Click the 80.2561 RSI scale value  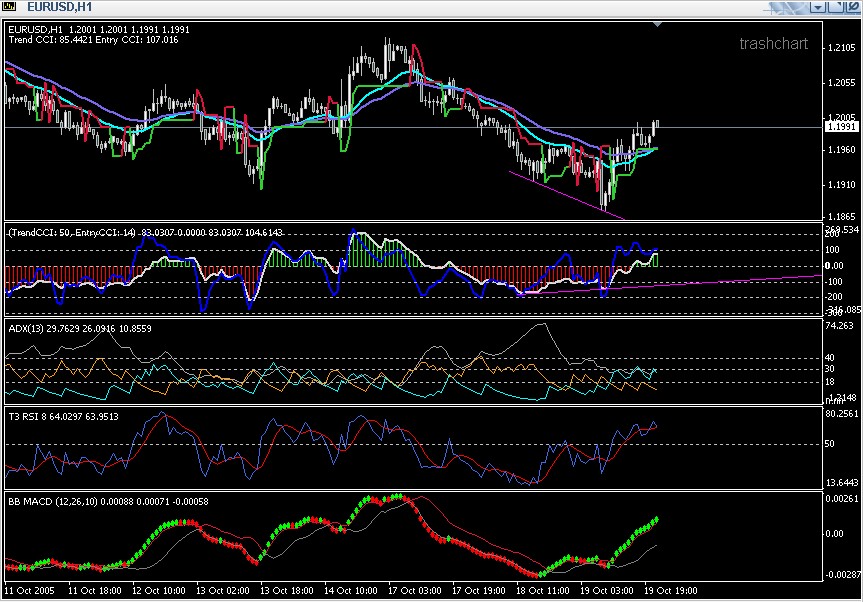click(842, 414)
